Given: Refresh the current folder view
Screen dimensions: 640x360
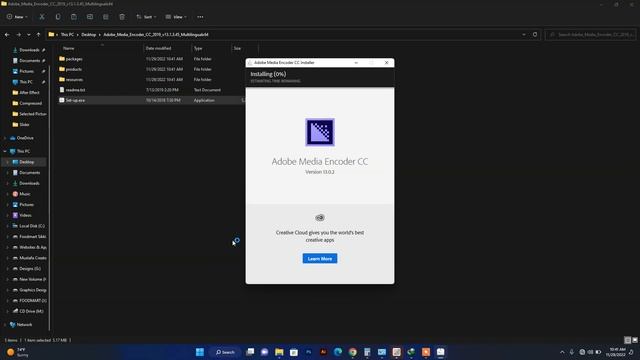Looking at the screenshot, I should [535, 35].
